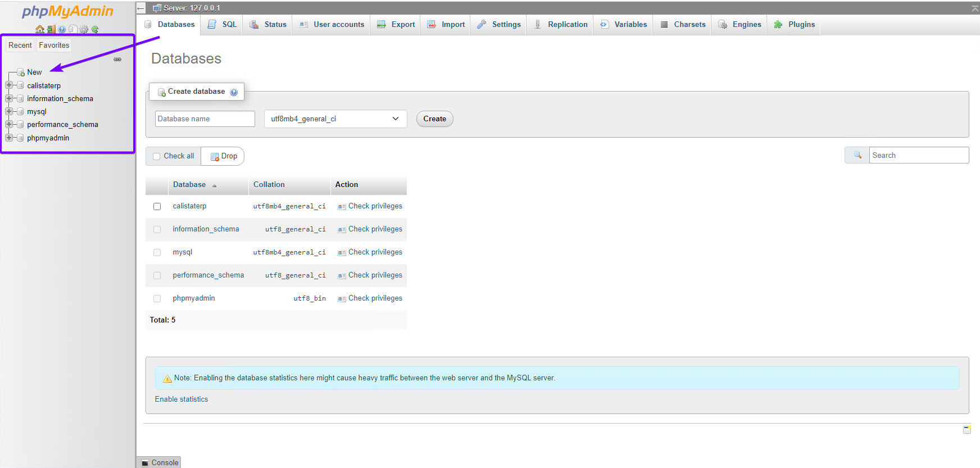The image size is (980, 468).
Task: Click the Enable statistics link
Action: tap(182, 399)
